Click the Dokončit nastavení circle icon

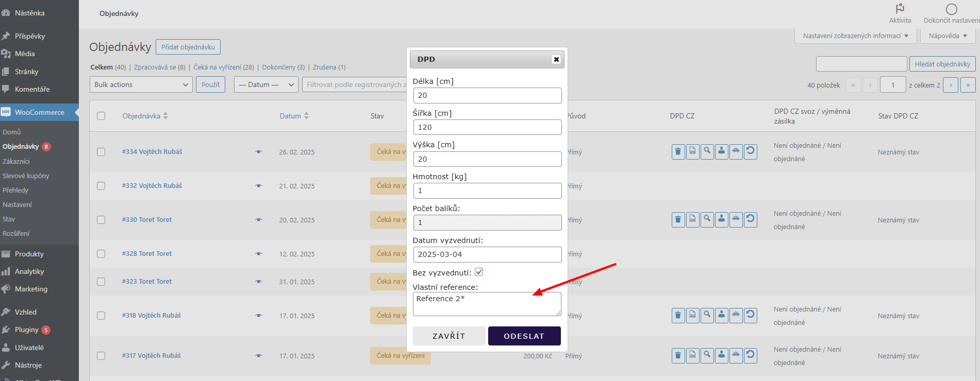coord(952,9)
